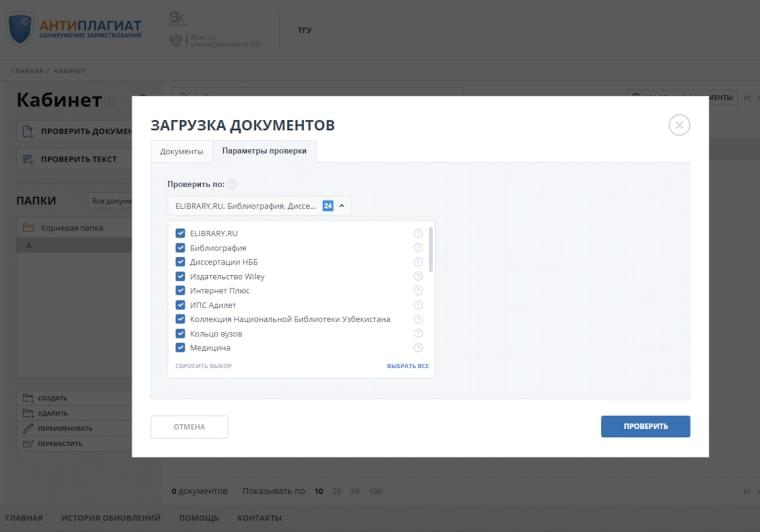Screen dimensions: 760x532
Task: Select the Параметры проверки tab
Action: [x=264, y=152]
